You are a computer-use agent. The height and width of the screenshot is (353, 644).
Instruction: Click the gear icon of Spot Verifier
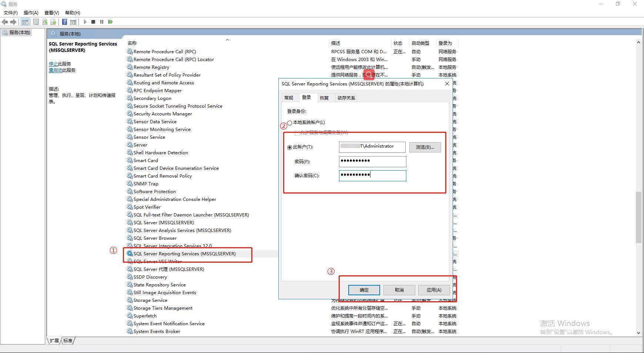point(130,207)
